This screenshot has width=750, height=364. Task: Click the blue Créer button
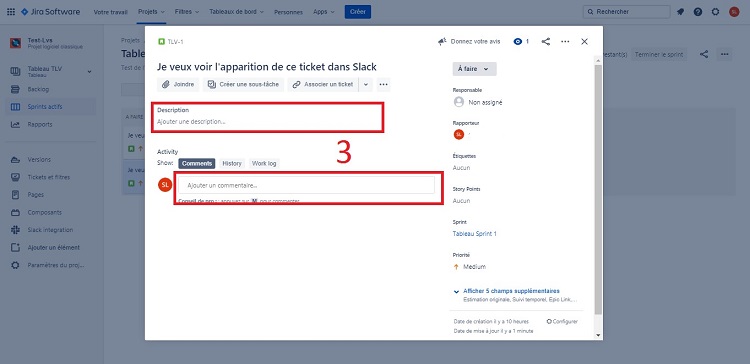point(358,12)
